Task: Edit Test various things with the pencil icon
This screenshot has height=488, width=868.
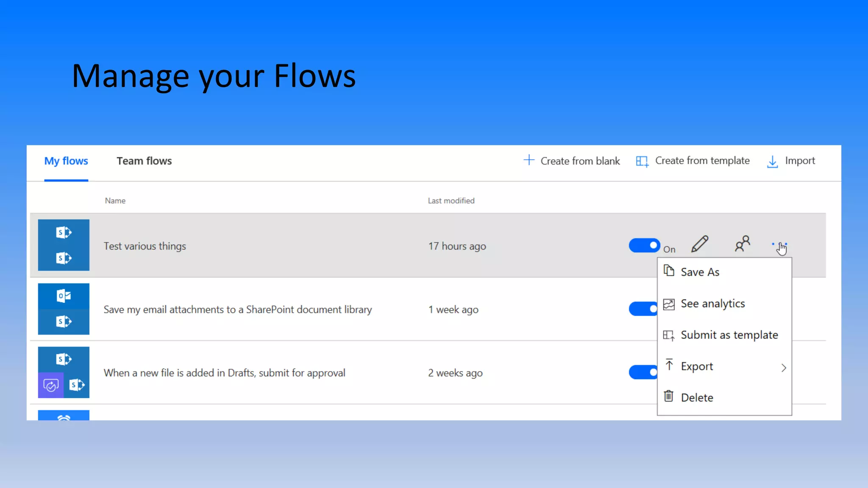Action: pos(700,244)
